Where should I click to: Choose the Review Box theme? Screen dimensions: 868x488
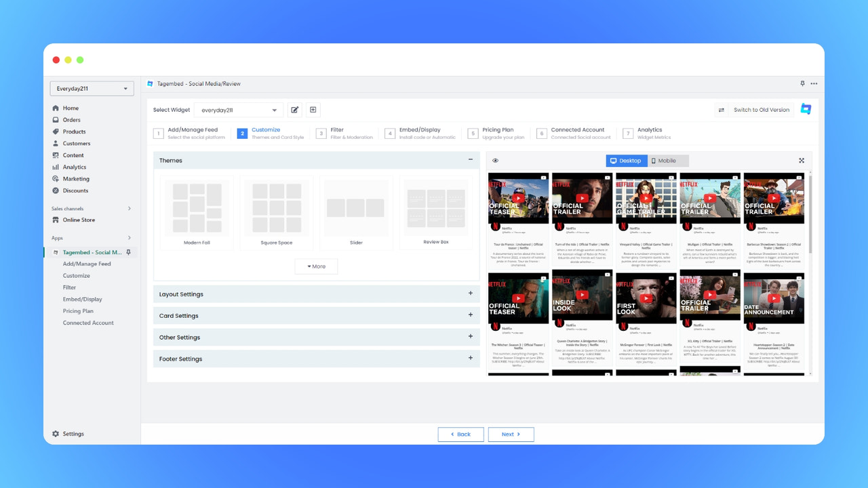click(x=436, y=213)
